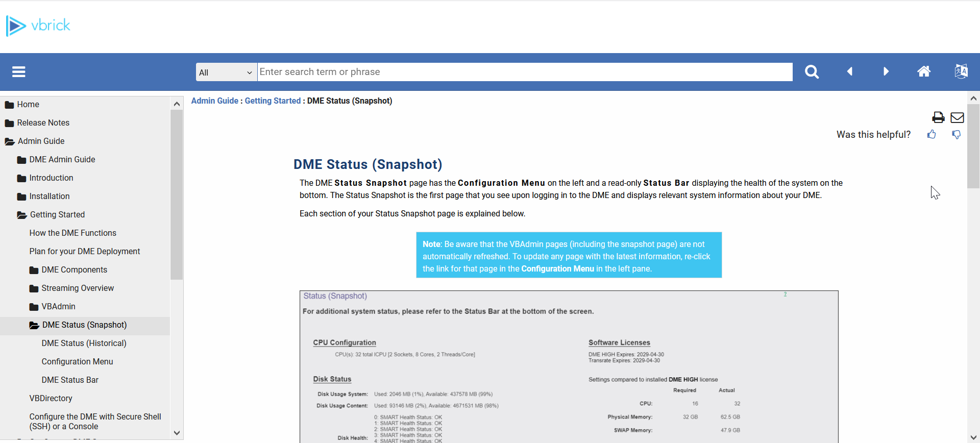Expand the Installation tree entry
The height and width of the screenshot is (443, 980).
(x=50, y=196)
